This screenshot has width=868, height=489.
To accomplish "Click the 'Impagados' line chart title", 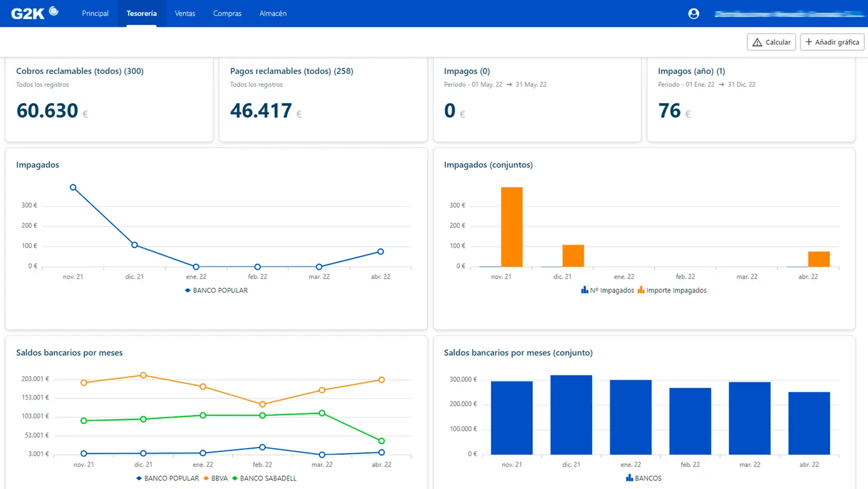I will [38, 165].
